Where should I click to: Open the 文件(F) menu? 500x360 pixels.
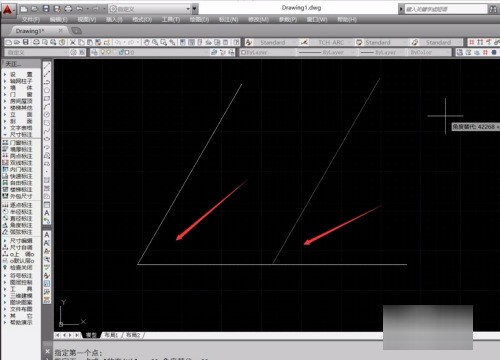(31, 20)
